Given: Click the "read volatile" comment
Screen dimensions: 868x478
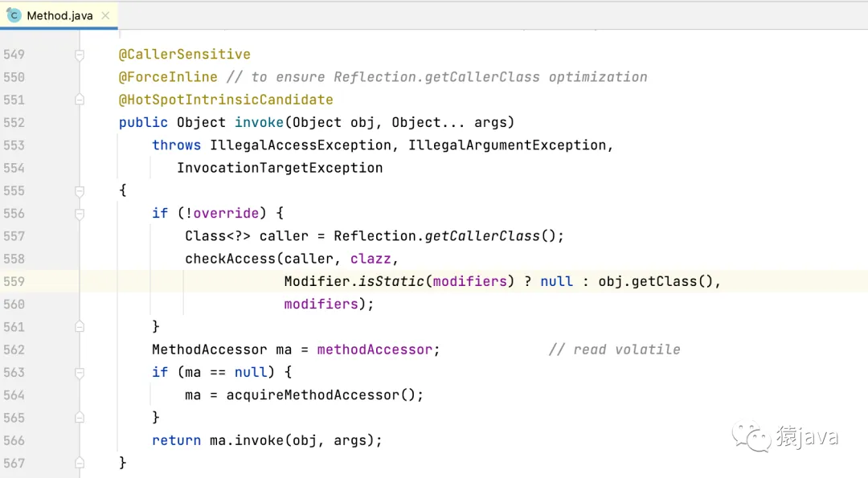Looking at the screenshot, I should click(614, 349).
